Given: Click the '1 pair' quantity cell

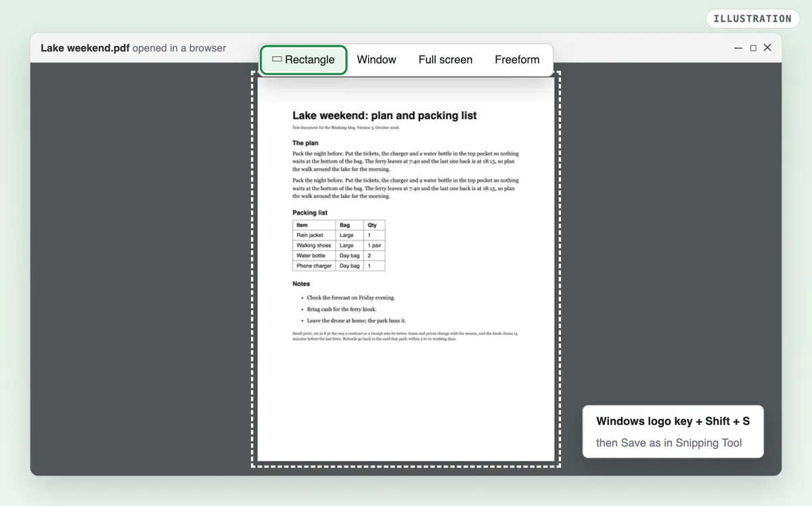Looking at the screenshot, I should tap(374, 246).
